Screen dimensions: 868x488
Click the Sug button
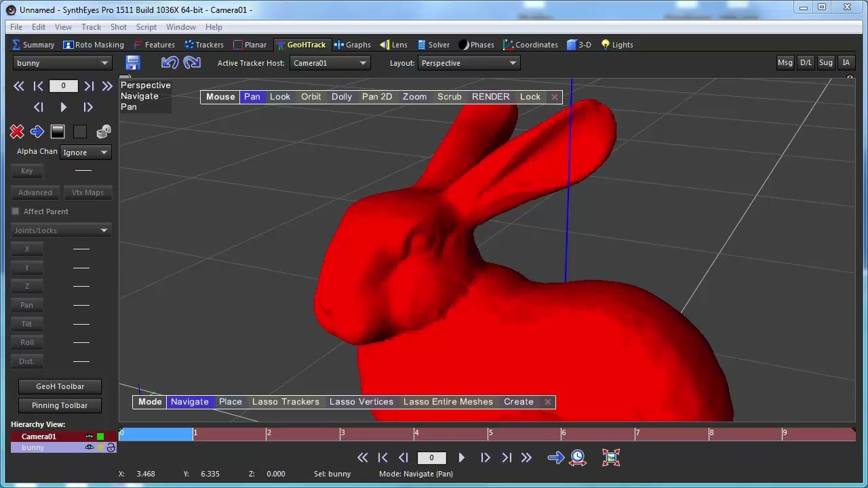pos(826,62)
